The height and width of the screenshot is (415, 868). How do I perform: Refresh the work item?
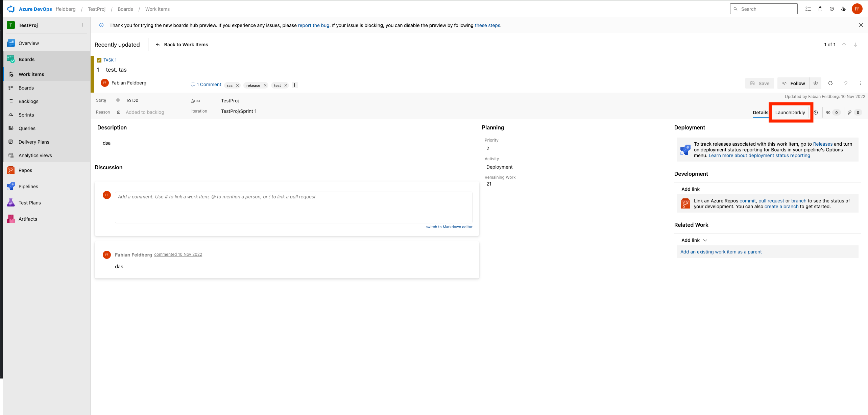click(830, 83)
